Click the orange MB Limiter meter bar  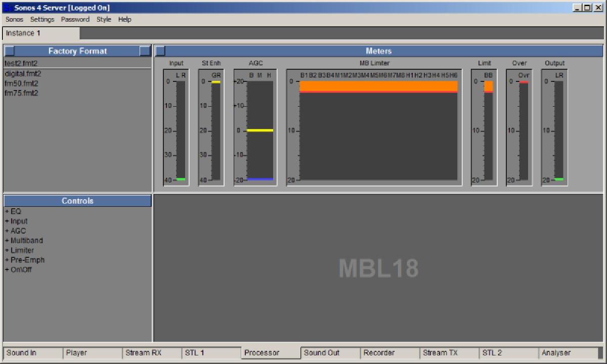click(x=378, y=86)
